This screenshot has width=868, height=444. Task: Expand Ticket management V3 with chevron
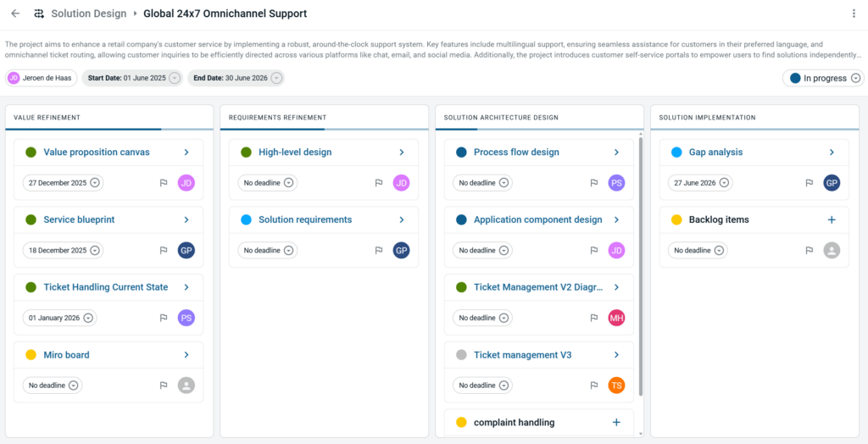click(616, 355)
